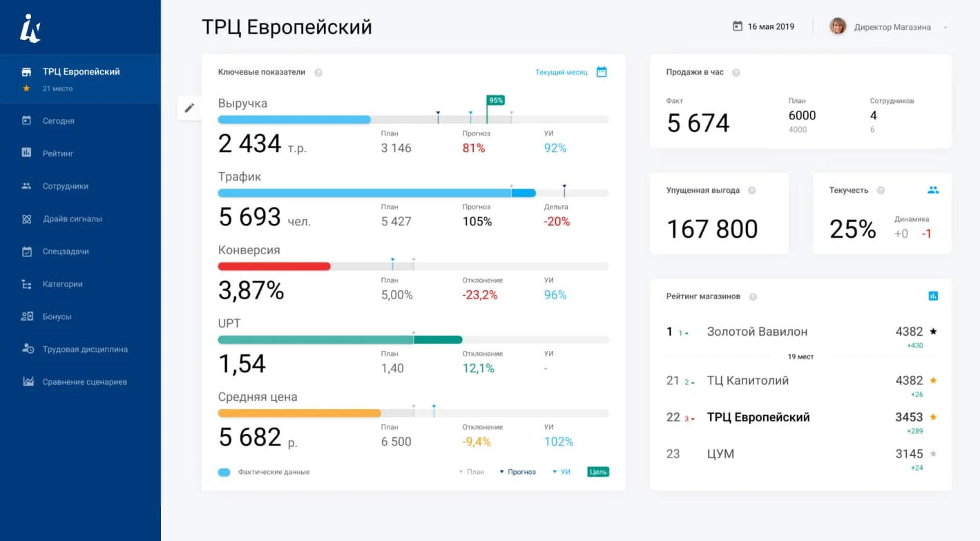
Task: Click the 5 674 Факт sales value
Action: [698, 123]
